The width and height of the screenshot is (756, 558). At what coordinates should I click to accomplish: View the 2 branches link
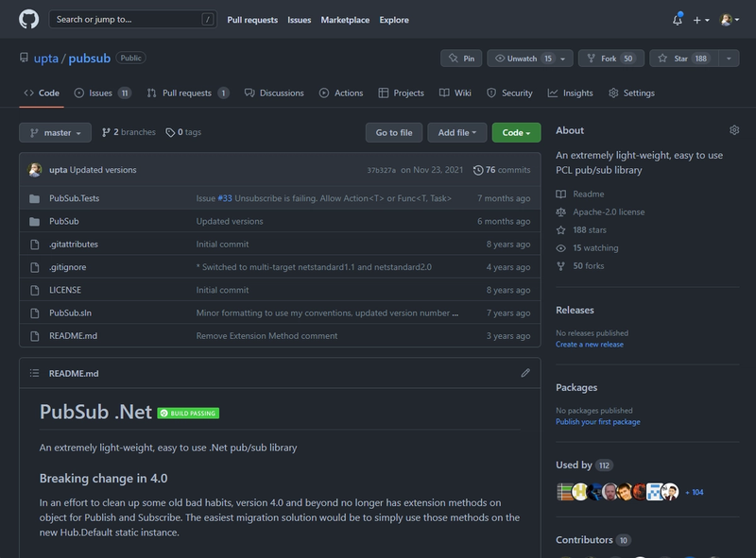[x=129, y=132]
